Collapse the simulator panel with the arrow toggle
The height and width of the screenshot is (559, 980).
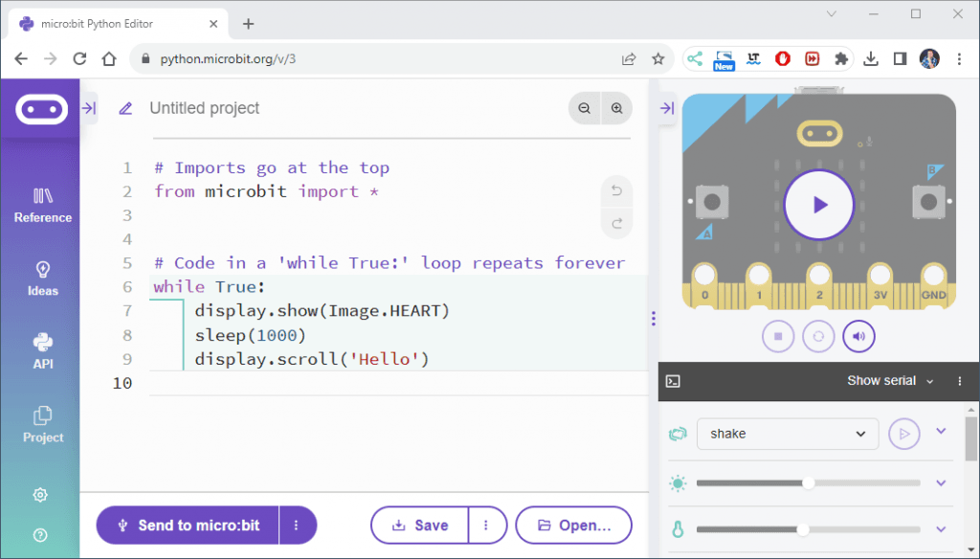point(666,108)
